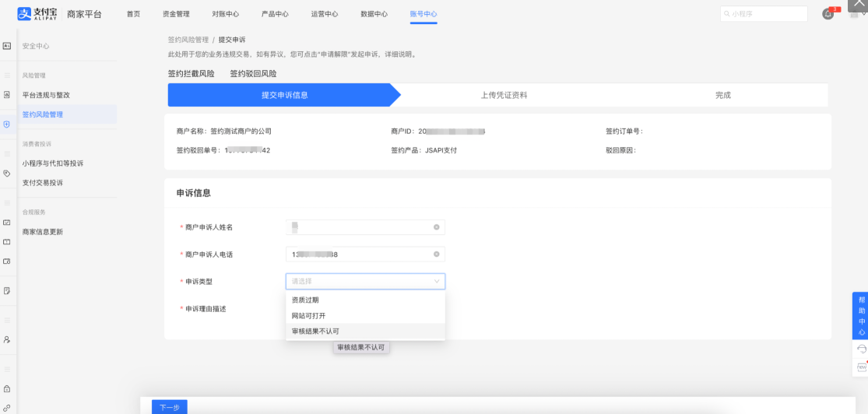This screenshot has width=868, height=414.
Task: Focus the 商户申诉人姓名 input
Action: pos(365,227)
